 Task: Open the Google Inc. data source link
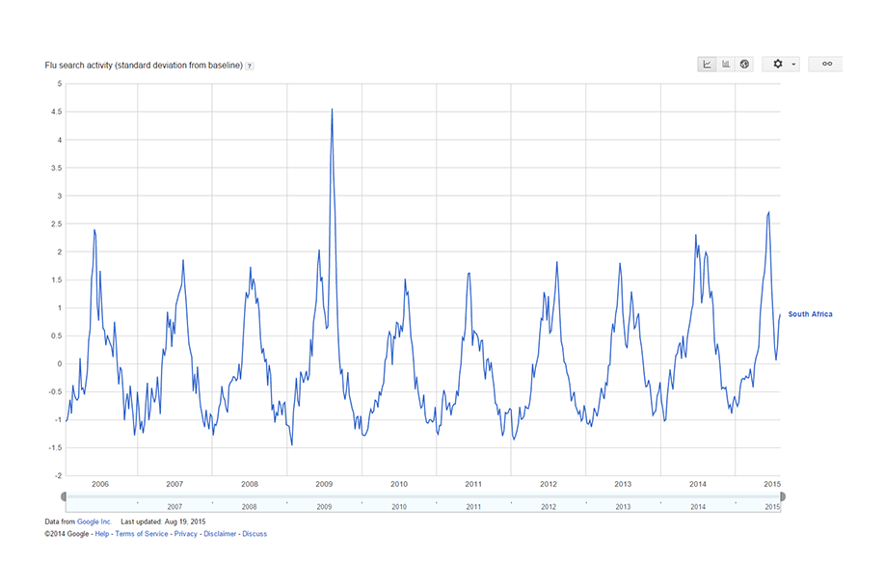[94, 521]
